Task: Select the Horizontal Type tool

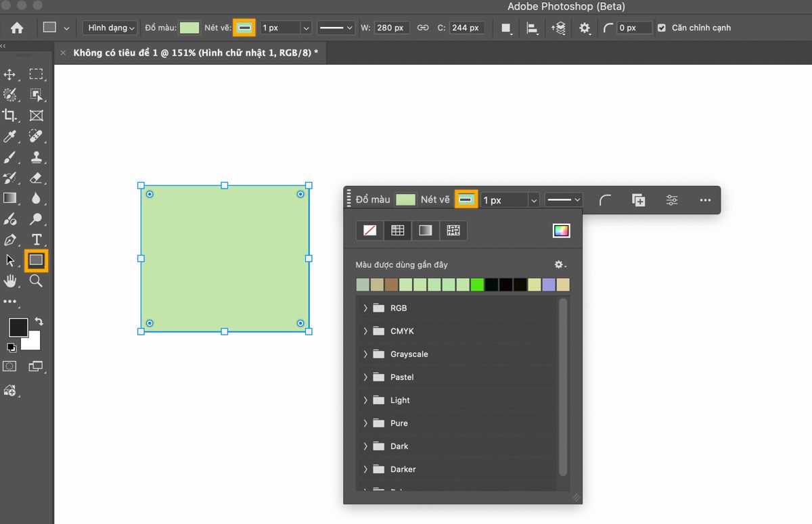Action: point(37,240)
